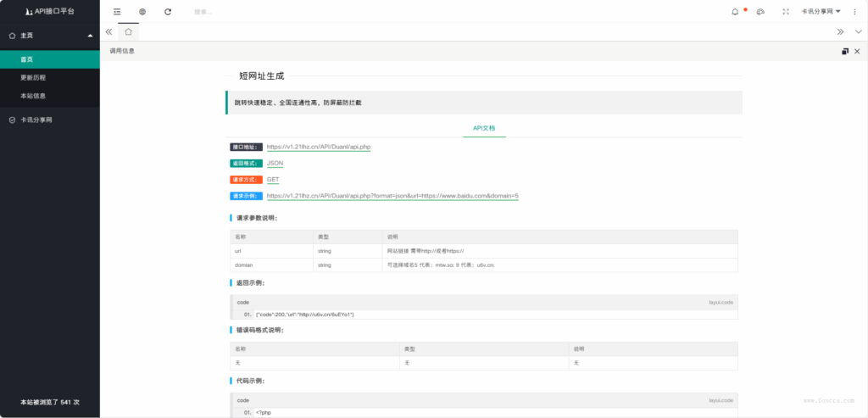The image size is (868, 418).
Task: Click layui.code link in 返回示例 block
Action: pyautogui.click(x=721, y=303)
